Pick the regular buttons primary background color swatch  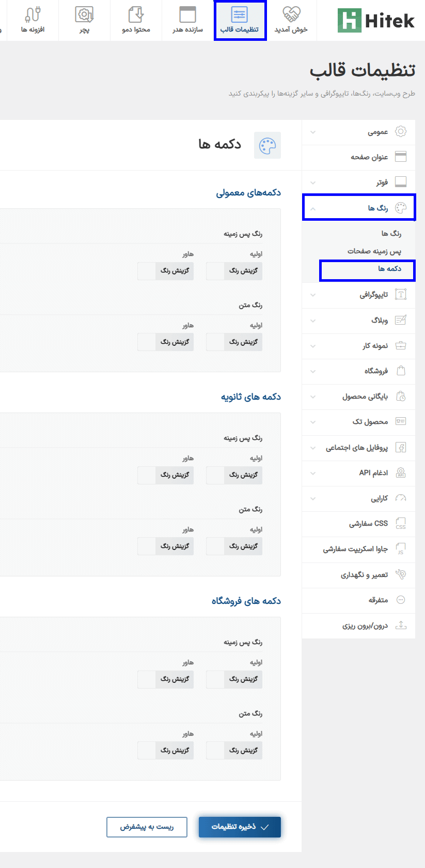[x=215, y=271]
